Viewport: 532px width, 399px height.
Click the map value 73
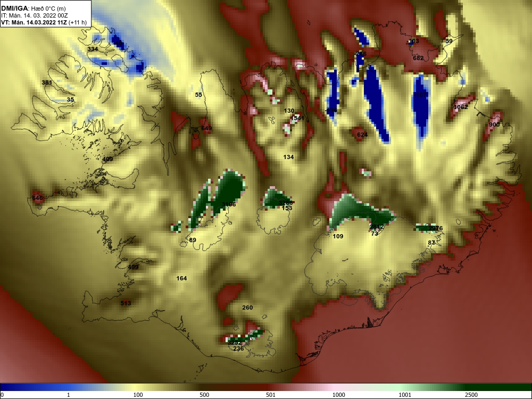(375, 234)
